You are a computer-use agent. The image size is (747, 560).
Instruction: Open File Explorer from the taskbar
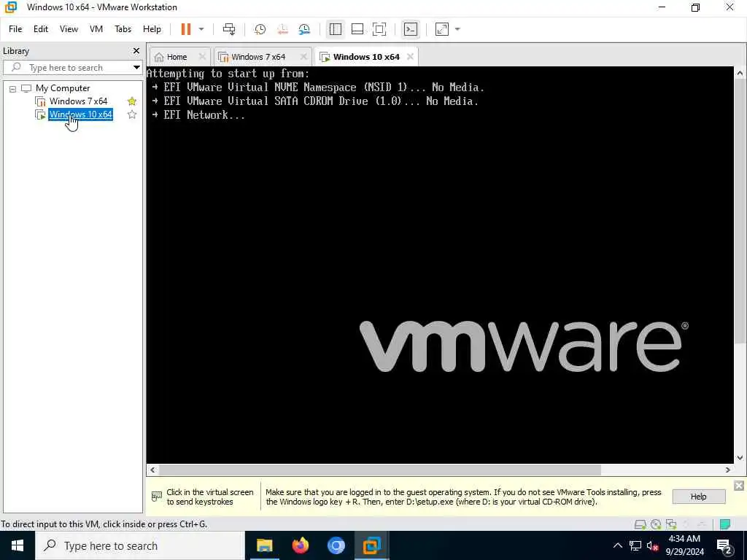click(x=264, y=545)
